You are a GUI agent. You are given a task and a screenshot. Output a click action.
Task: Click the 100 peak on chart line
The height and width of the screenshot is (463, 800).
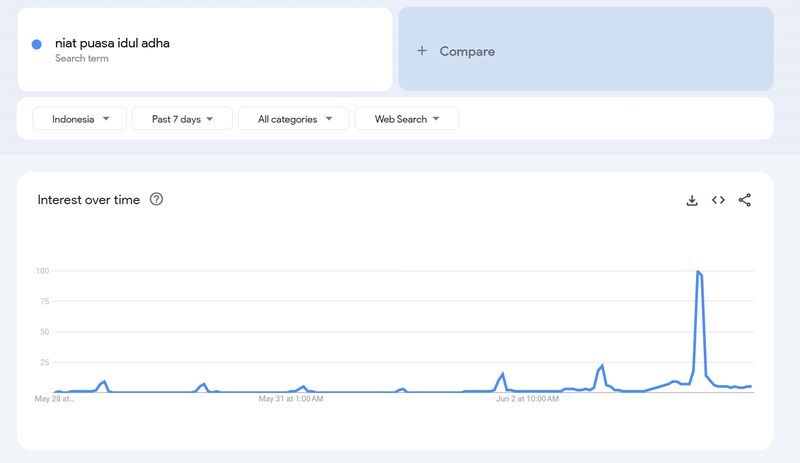tap(697, 272)
